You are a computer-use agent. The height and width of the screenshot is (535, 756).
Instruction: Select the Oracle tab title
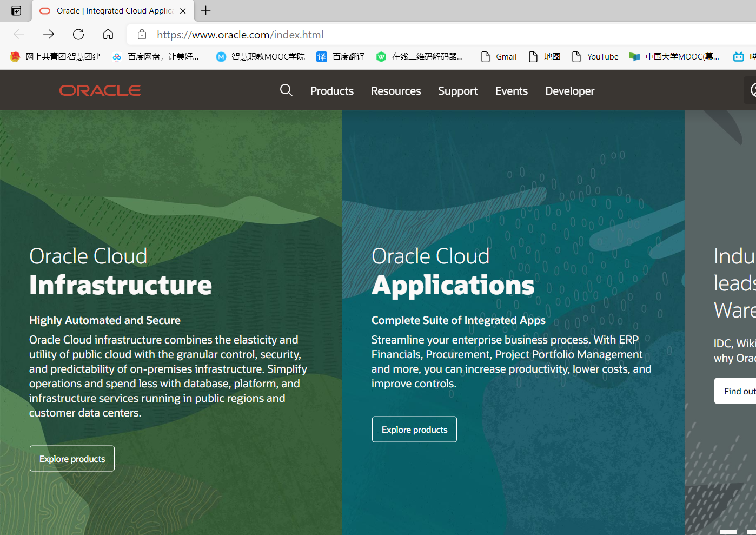(115, 11)
